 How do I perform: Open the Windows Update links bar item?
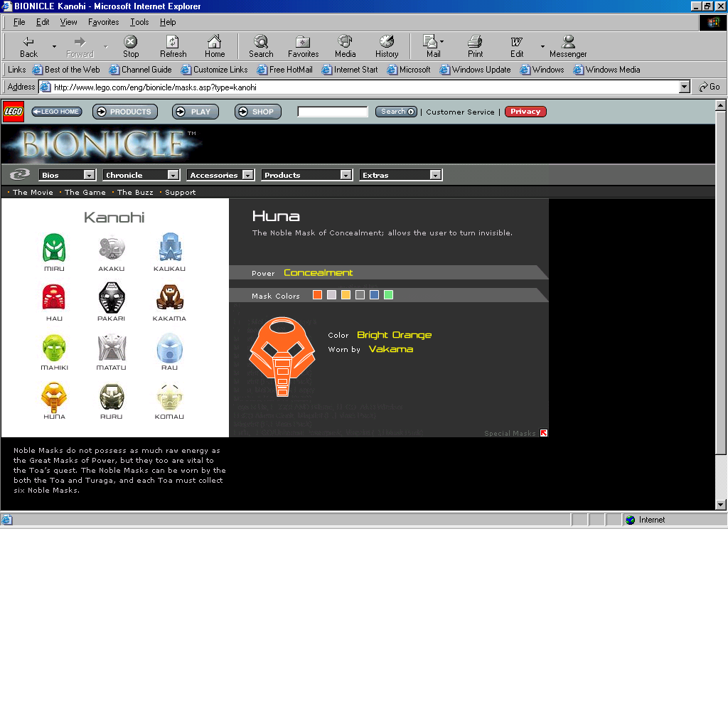tap(475, 70)
